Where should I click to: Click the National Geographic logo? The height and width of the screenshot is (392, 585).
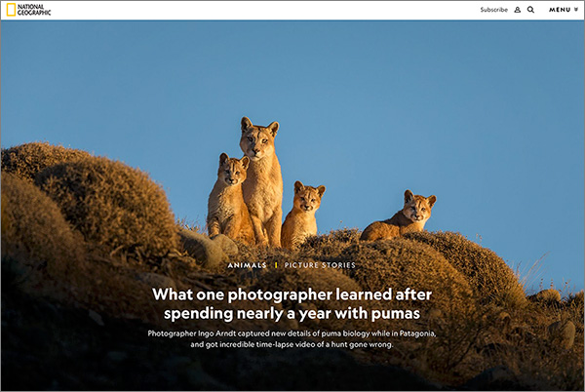(x=28, y=10)
